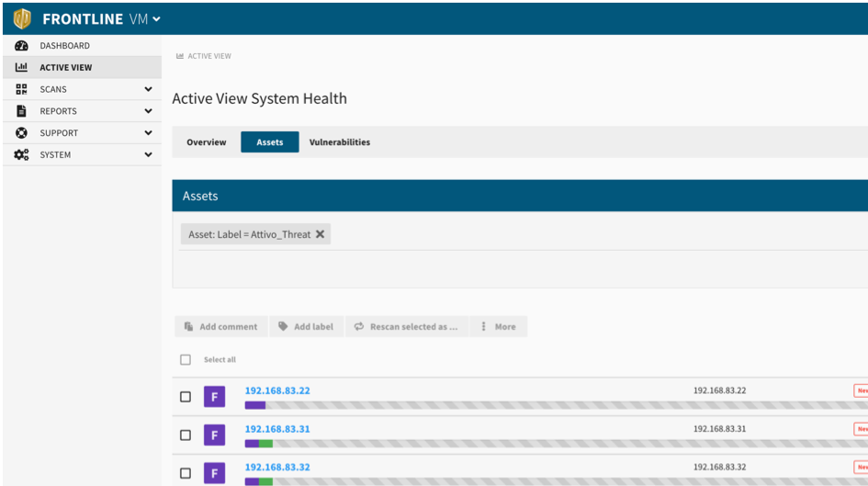Click the Select all label text
Viewport: 868px width, 486px height.
pos(220,360)
